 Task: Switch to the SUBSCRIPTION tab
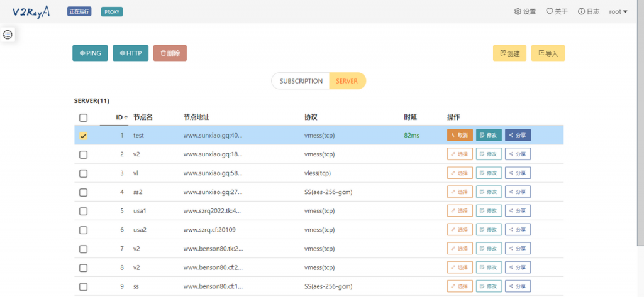[x=301, y=81]
